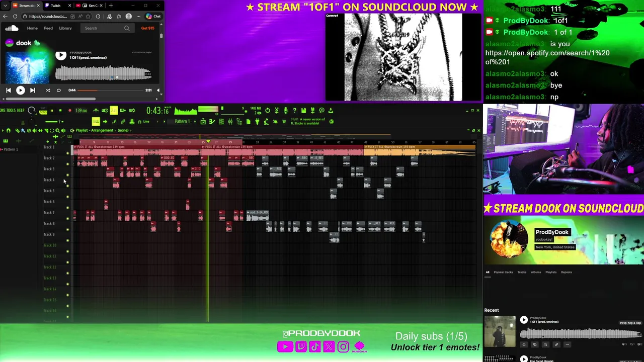Open the Pattern 1 selector dropdown

tap(182, 122)
